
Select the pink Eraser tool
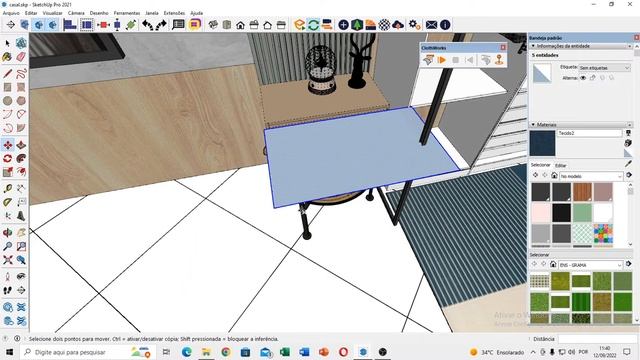tap(21, 57)
